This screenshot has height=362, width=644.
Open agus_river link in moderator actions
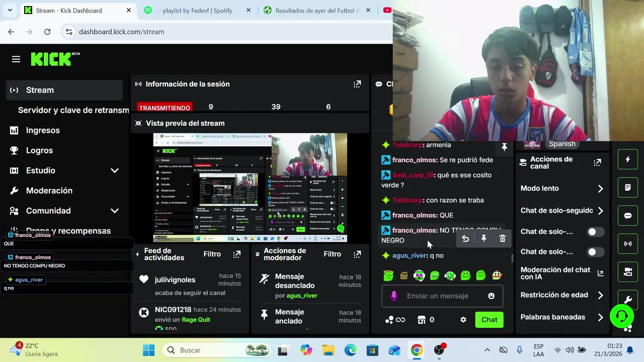[302, 296]
